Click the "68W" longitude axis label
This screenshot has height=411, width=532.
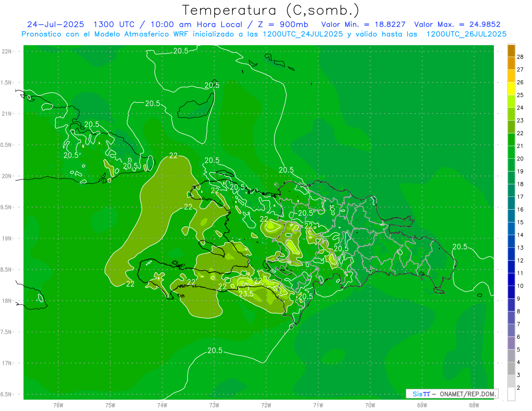pos(474,405)
